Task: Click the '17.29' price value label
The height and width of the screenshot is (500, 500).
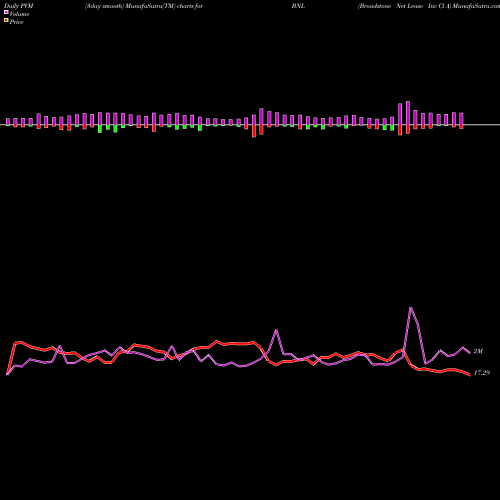Action: tap(482, 373)
